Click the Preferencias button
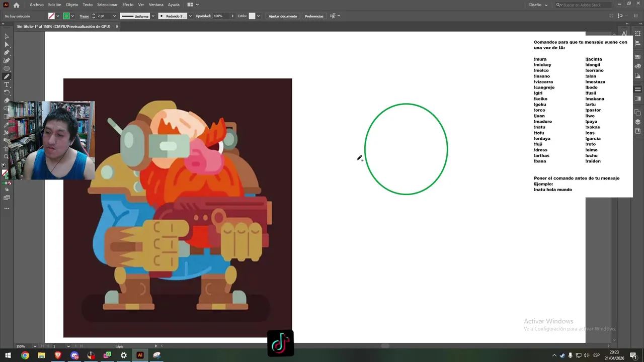644x362 pixels. (314, 16)
